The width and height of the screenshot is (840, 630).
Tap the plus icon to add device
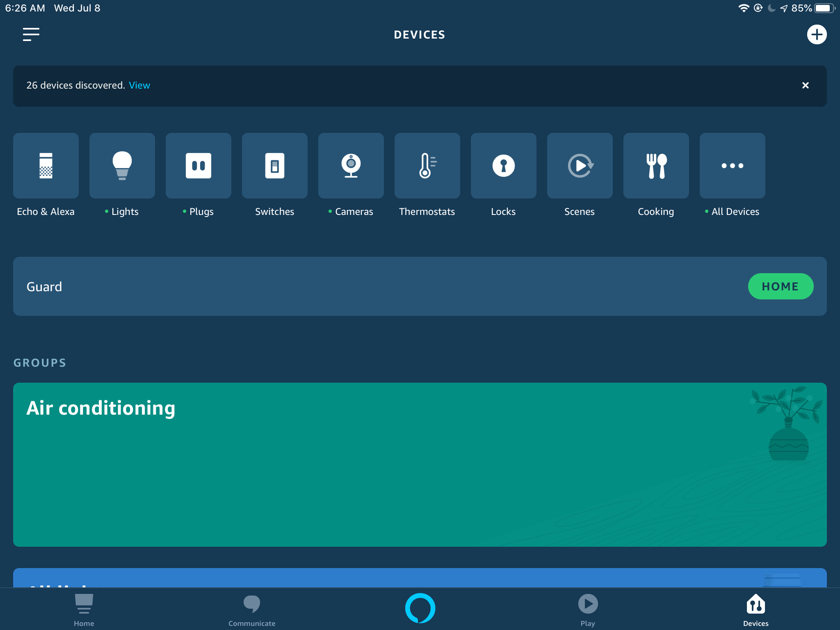coord(817,34)
